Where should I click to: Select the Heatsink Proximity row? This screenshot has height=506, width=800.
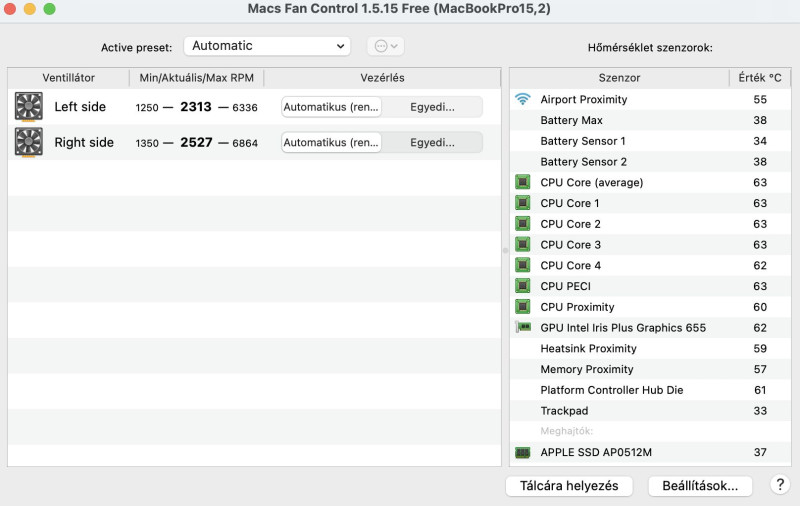[650, 348]
